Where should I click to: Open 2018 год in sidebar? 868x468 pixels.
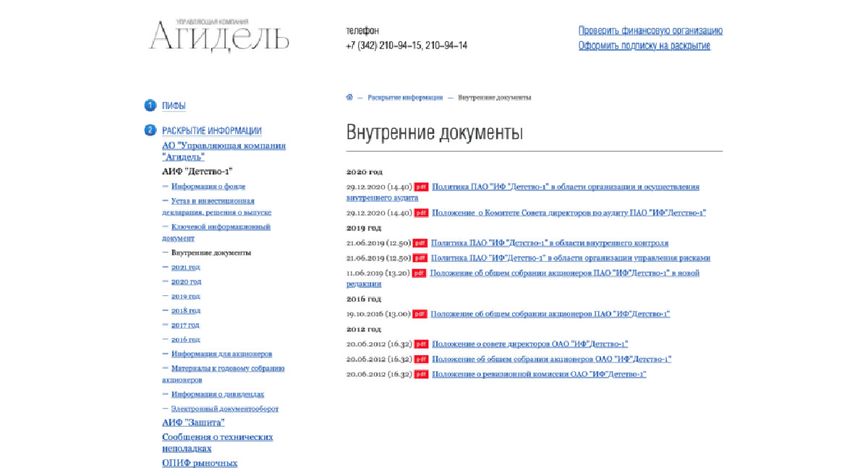(x=185, y=311)
